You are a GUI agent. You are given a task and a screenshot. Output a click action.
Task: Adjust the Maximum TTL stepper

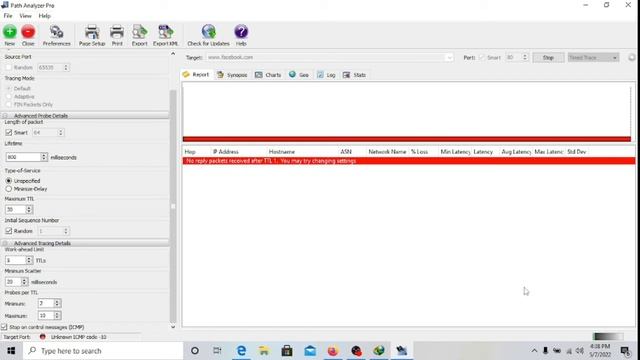click(x=29, y=209)
